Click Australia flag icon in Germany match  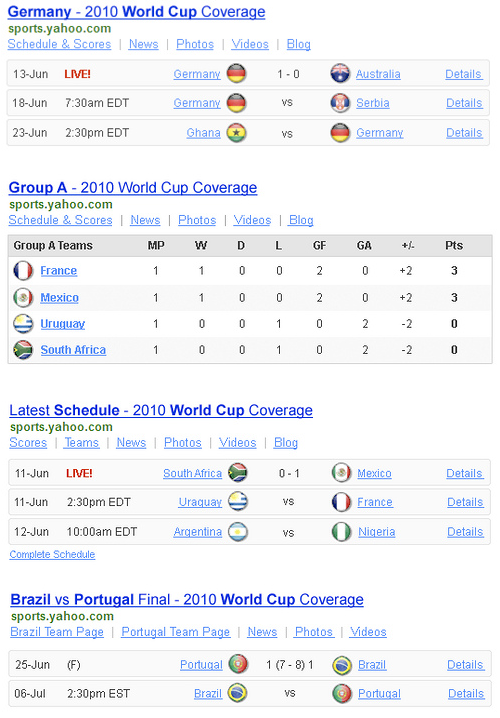click(340, 73)
